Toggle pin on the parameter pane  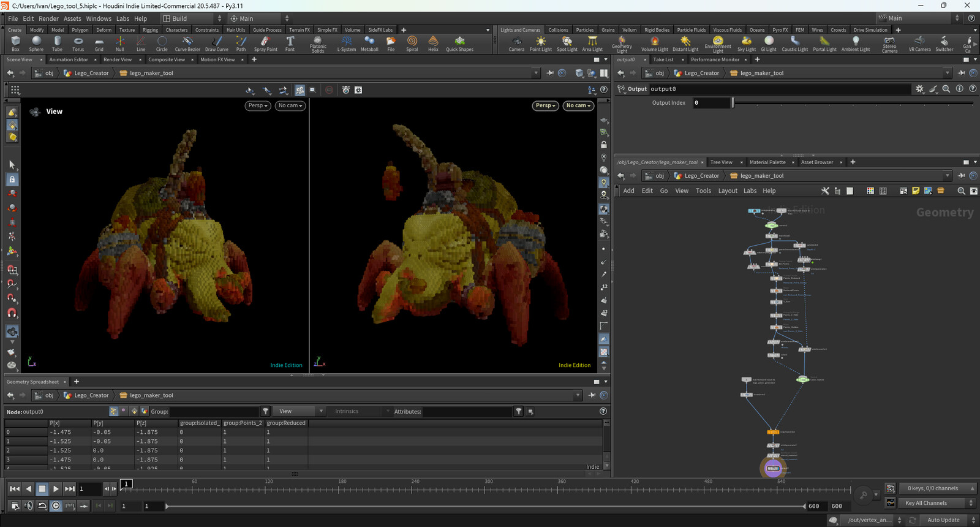click(961, 73)
